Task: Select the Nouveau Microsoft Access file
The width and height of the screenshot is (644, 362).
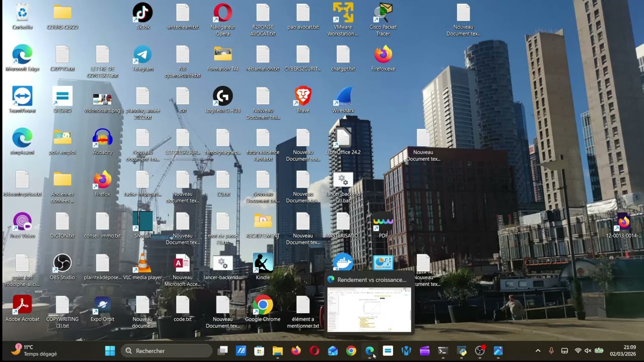Action: (183, 270)
